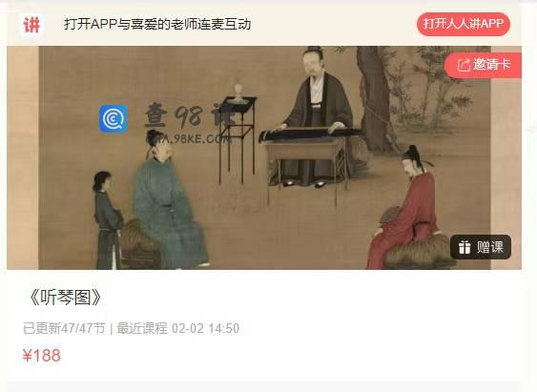Image resolution: width=537 pixels, height=392 pixels.
Task: Click the CHA.98KE.COM watermark URL
Action: click(x=189, y=138)
